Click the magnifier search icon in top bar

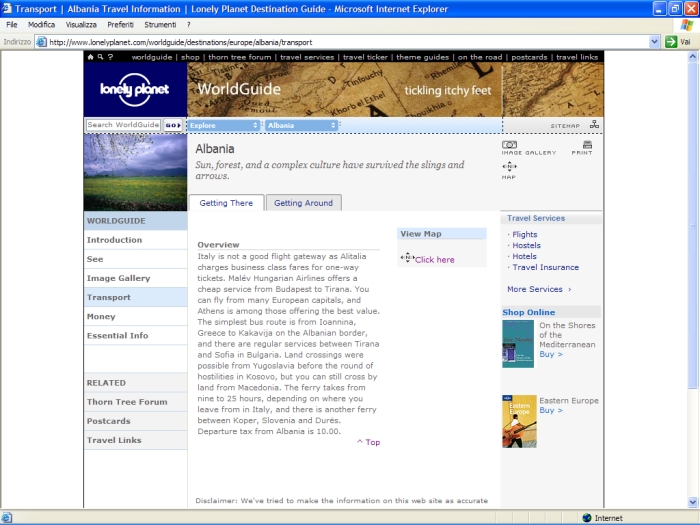tap(100, 57)
